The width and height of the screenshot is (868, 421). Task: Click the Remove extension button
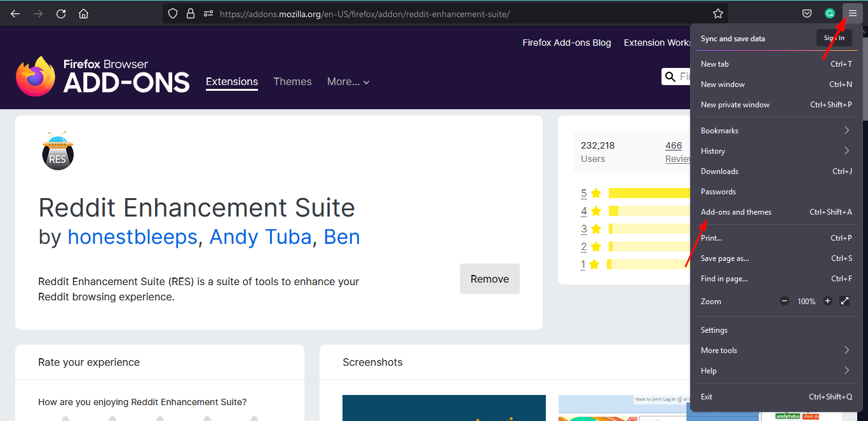[489, 279]
